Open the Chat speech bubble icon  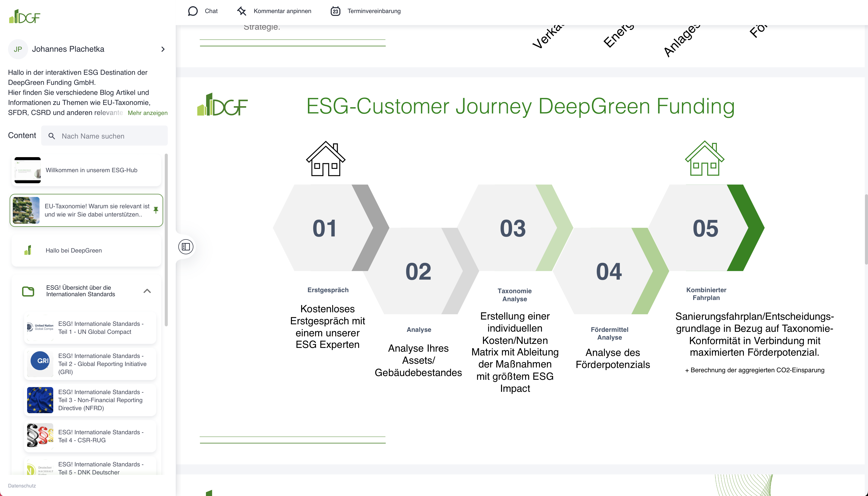[193, 11]
